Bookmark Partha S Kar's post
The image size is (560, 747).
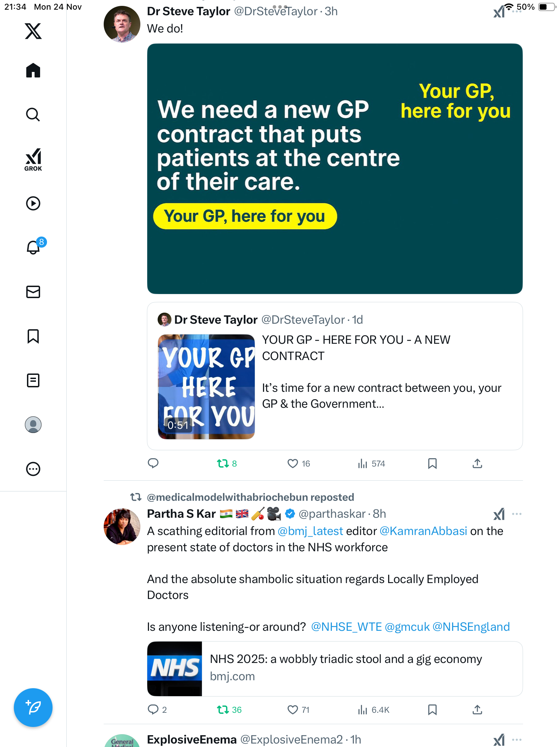pyautogui.click(x=432, y=710)
